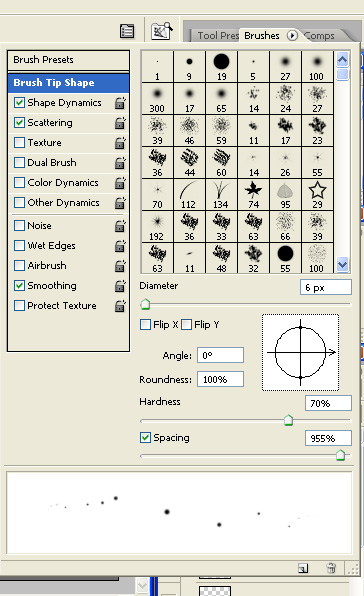Select the maple leaf brush 74

[x=253, y=195]
